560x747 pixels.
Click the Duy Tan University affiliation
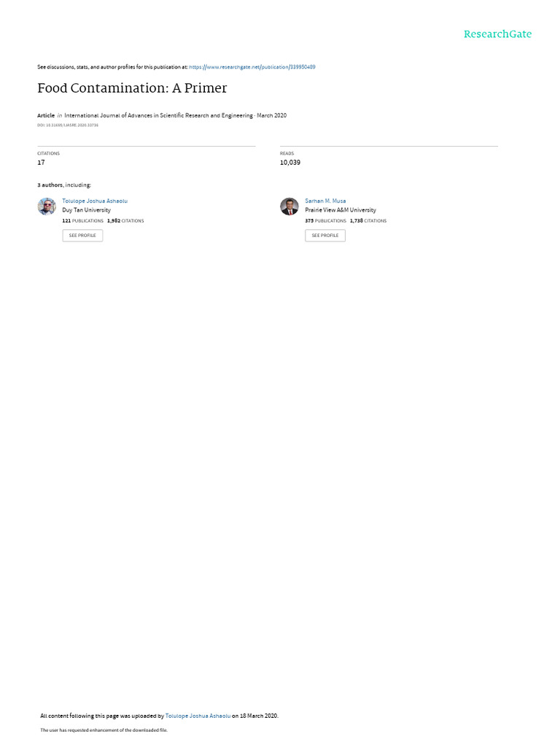(86, 210)
